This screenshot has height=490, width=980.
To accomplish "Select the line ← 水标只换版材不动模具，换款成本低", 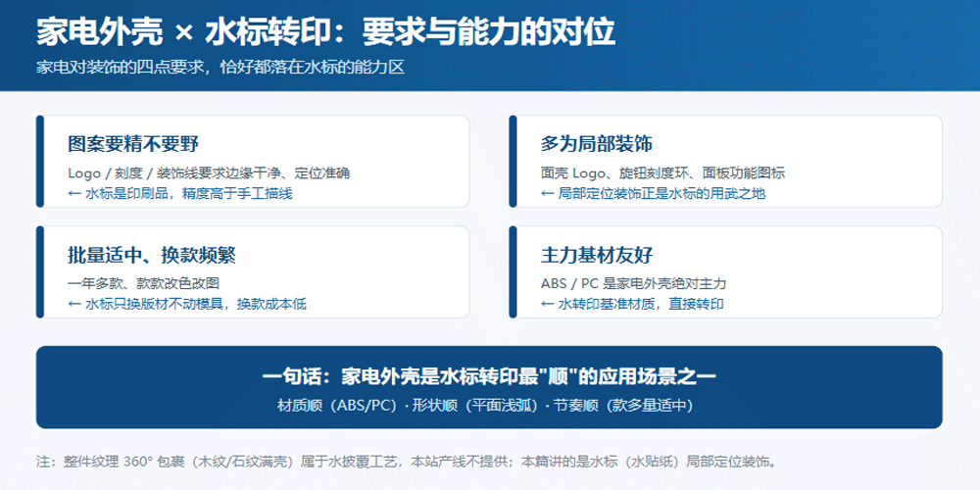I will pyautogui.click(x=187, y=305).
